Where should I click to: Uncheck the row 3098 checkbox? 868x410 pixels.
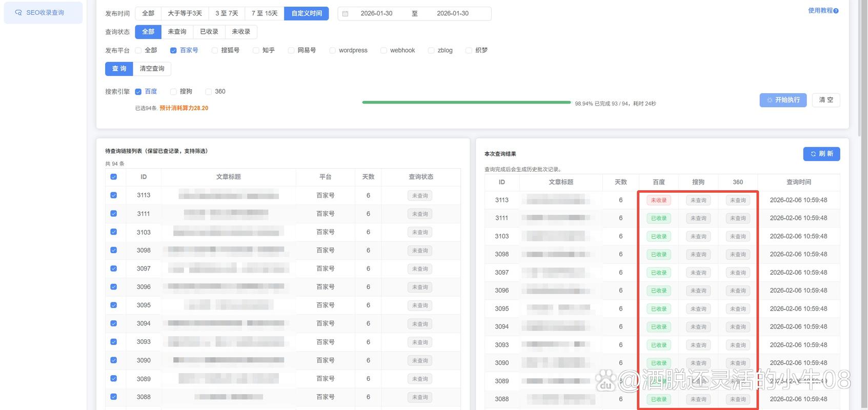[x=114, y=250]
